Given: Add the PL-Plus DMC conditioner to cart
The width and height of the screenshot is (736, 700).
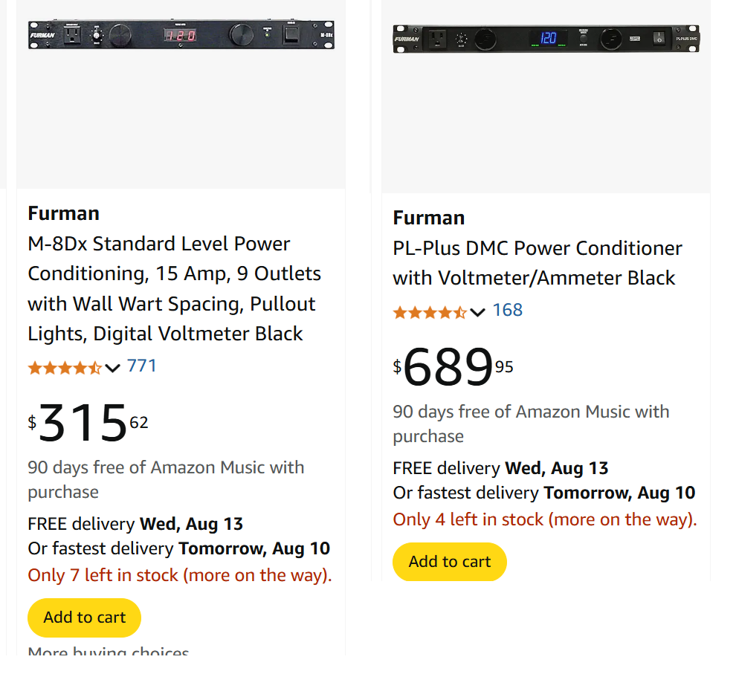Looking at the screenshot, I should [449, 562].
